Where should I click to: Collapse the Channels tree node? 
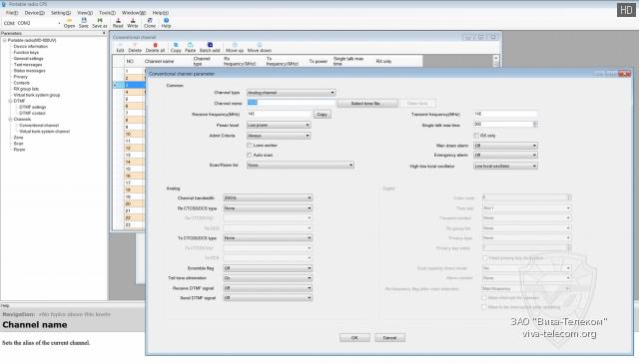pyautogui.click(x=11, y=120)
